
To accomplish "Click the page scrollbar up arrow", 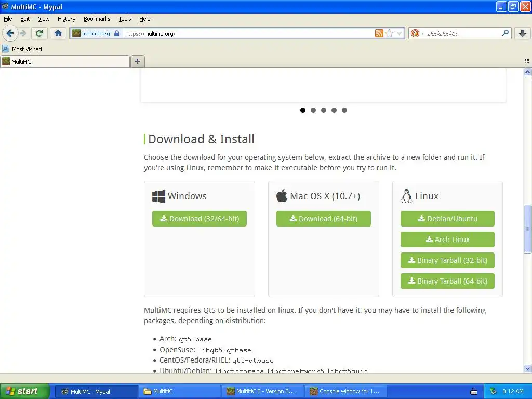I will tap(527, 72).
